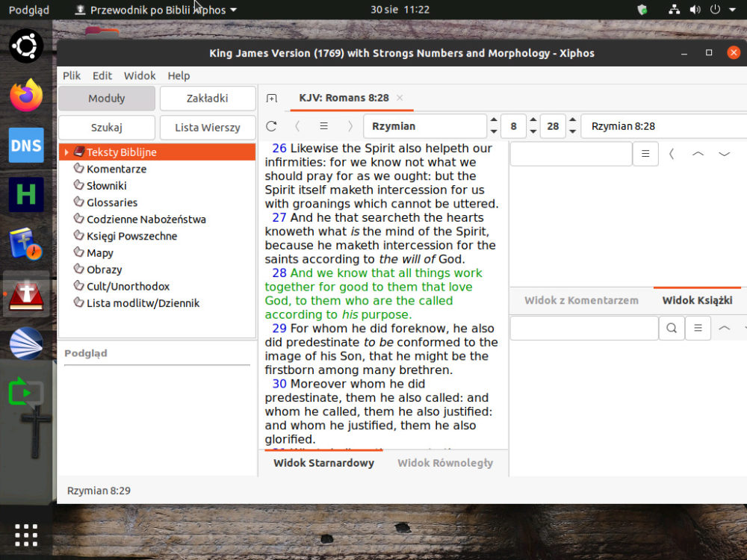
Task: Click Ubuntu logo icon in dock
Action: [x=26, y=46]
